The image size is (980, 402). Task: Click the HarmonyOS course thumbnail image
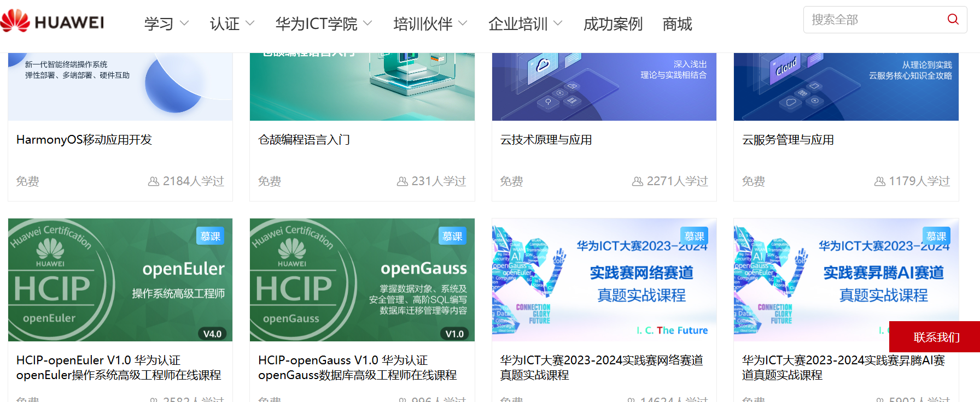[x=120, y=86]
